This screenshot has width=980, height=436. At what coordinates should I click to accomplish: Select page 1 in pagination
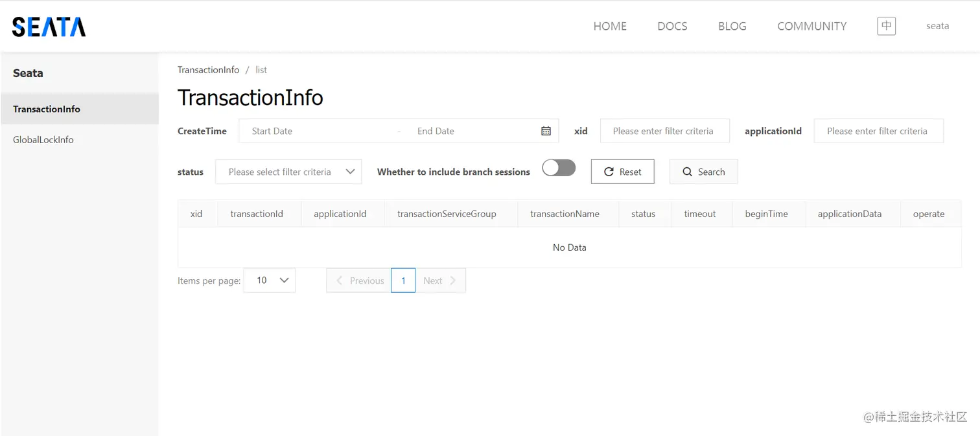tap(403, 281)
